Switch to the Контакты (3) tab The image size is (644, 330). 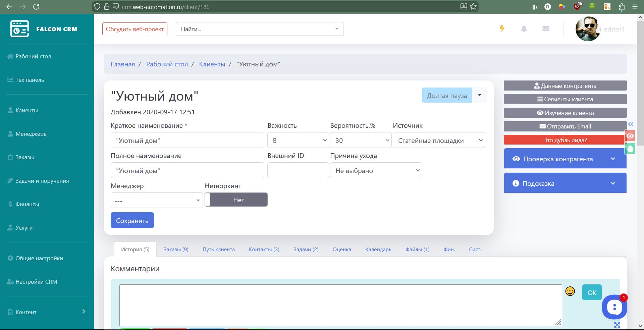point(264,250)
